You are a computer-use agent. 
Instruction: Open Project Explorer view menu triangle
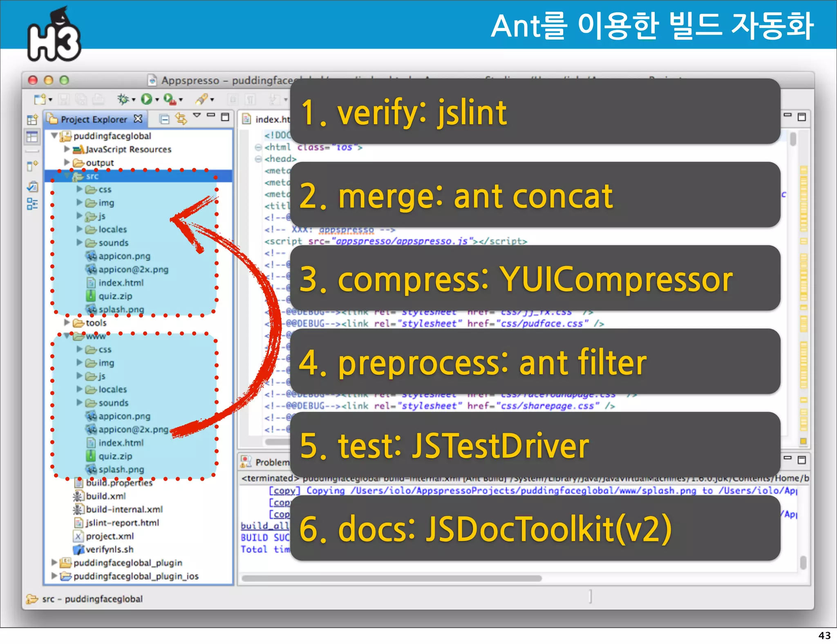click(197, 116)
